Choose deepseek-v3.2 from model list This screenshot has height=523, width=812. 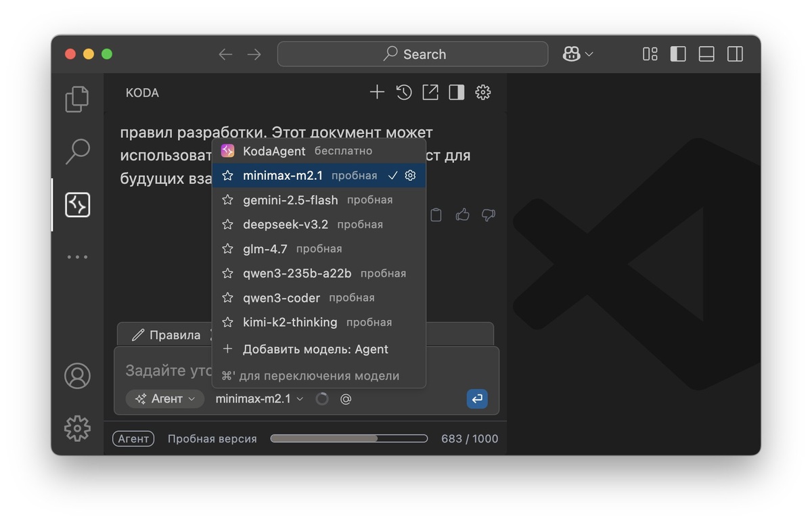[x=319, y=224]
